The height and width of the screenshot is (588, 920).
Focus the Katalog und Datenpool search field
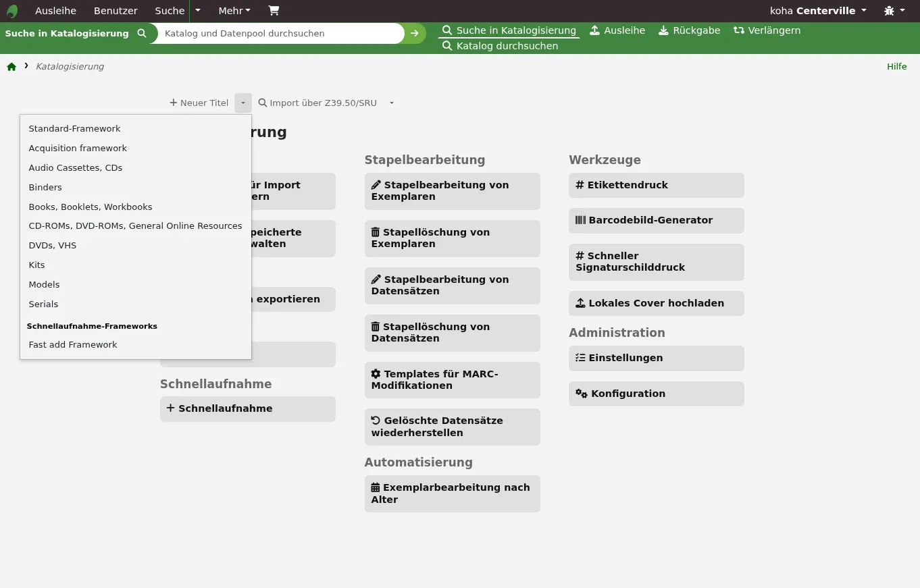pos(280,33)
